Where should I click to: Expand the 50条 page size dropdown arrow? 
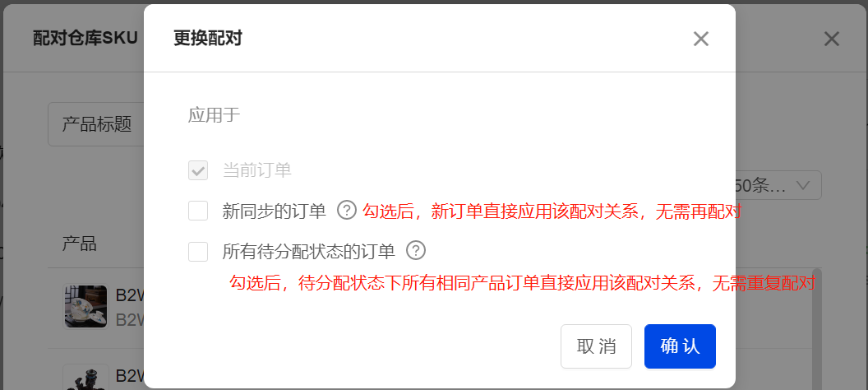[803, 186]
